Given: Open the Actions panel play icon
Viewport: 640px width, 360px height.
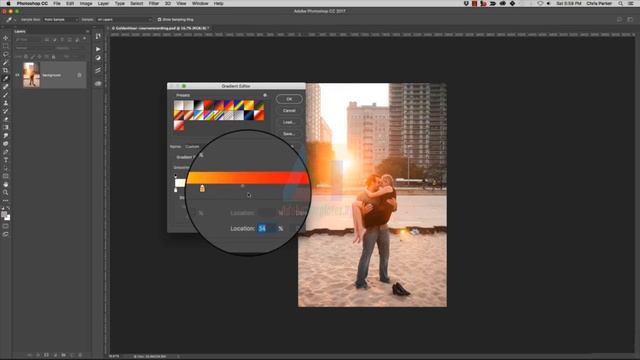Looking at the screenshot, I should [98, 49].
